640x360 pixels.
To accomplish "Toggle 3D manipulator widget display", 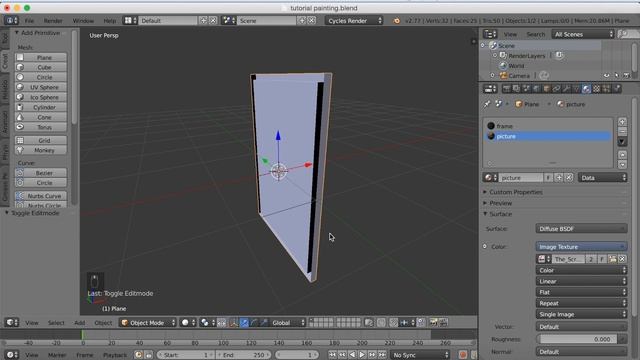I will click(x=234, y=323).
